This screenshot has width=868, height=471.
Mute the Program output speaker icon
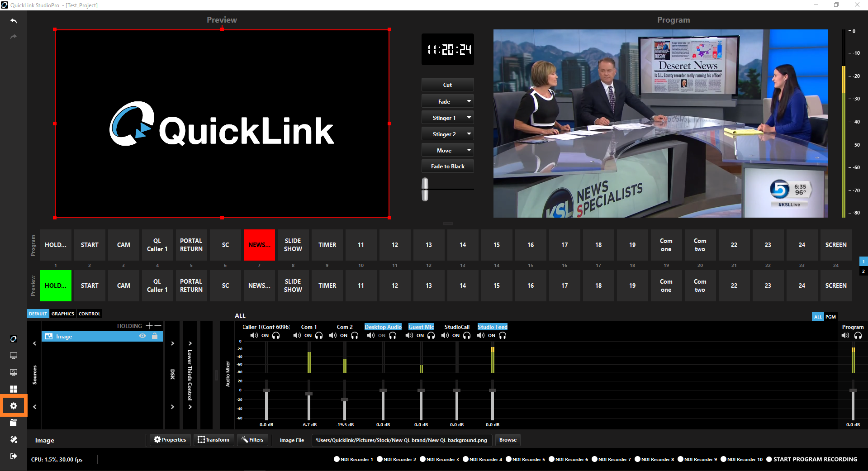coord(845,335)
